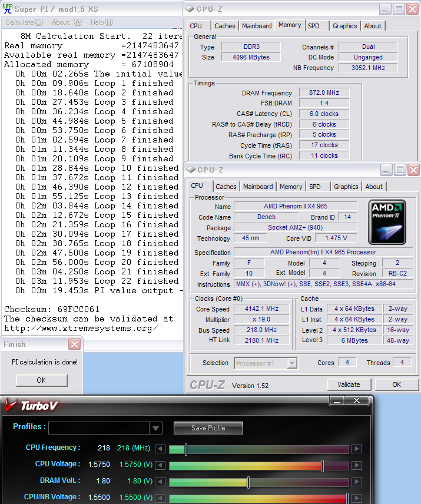Click the CPU Voltage slider handle
This screenshot has width=421, height=504.
323,465
